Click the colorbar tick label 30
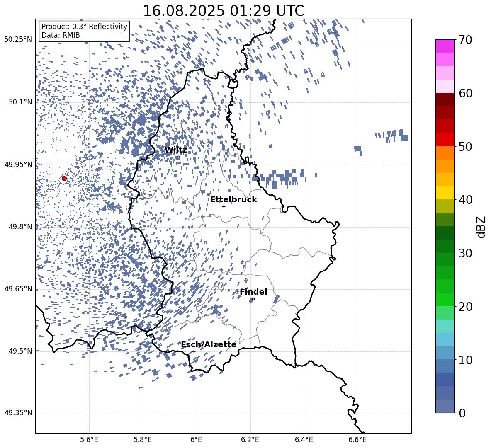 click(x=465, y=253)
